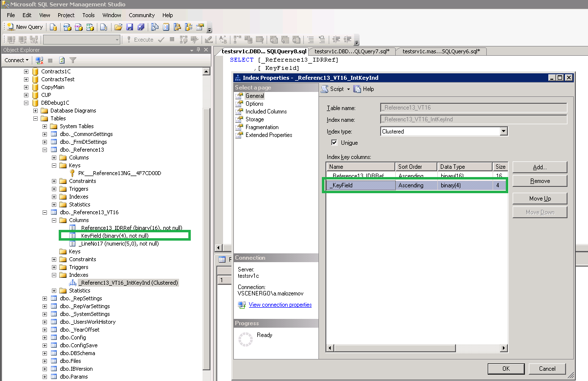Select the PK___Reference13NG__4F7CD00D key
The image size is (588, 381).
(119, 173)
